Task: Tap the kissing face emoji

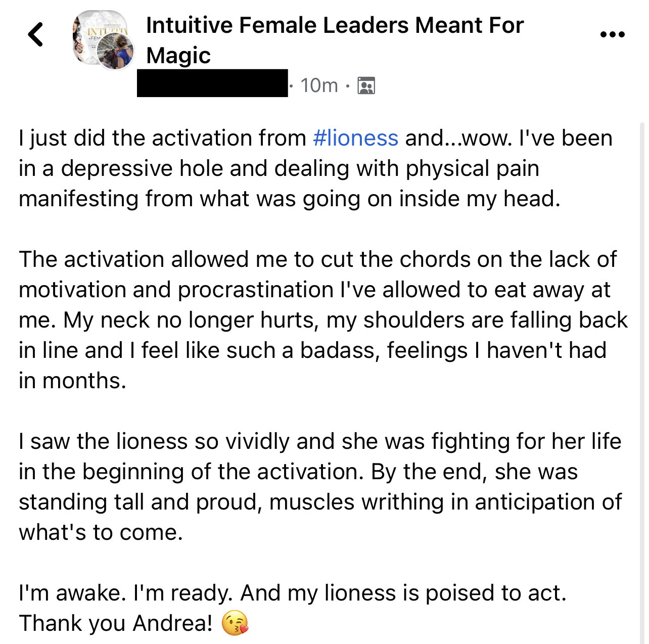Action: click(x=235, y=623)
